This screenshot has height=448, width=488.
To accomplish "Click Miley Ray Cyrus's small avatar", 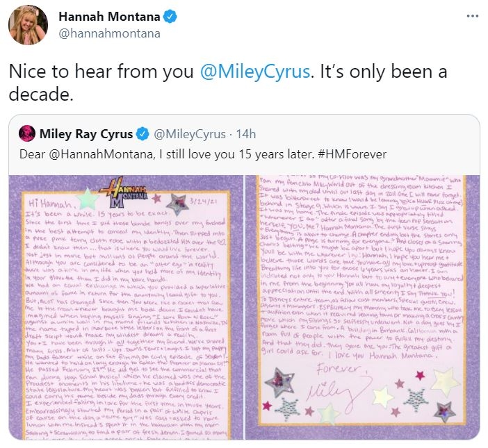I will [28, 133].
